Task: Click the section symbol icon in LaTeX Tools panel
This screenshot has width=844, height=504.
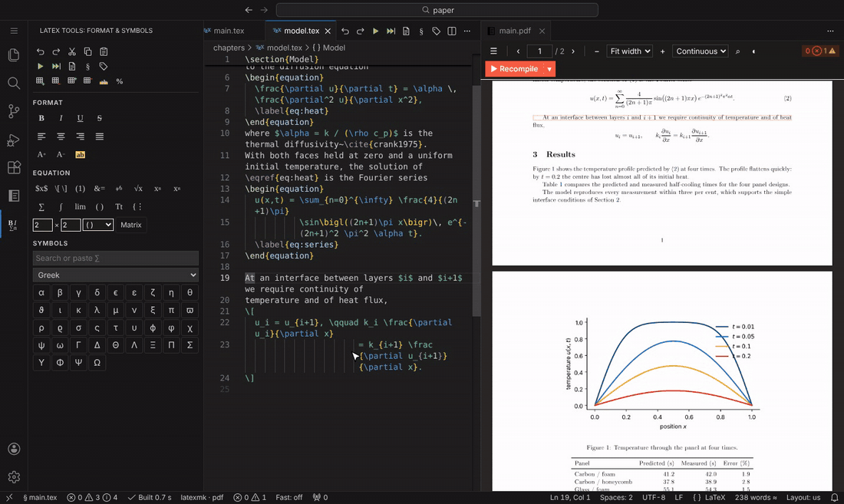Action: pyautogui.click(x=87, y=67)
